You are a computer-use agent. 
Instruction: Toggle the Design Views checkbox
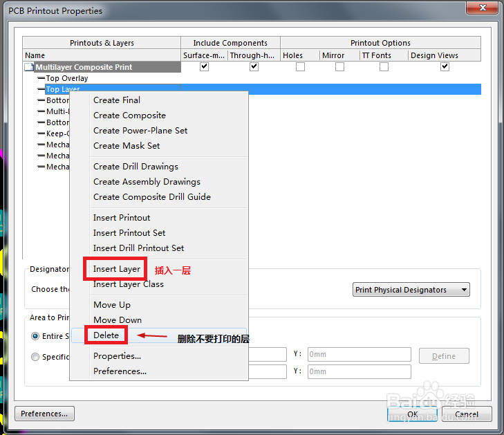[445, 66]
